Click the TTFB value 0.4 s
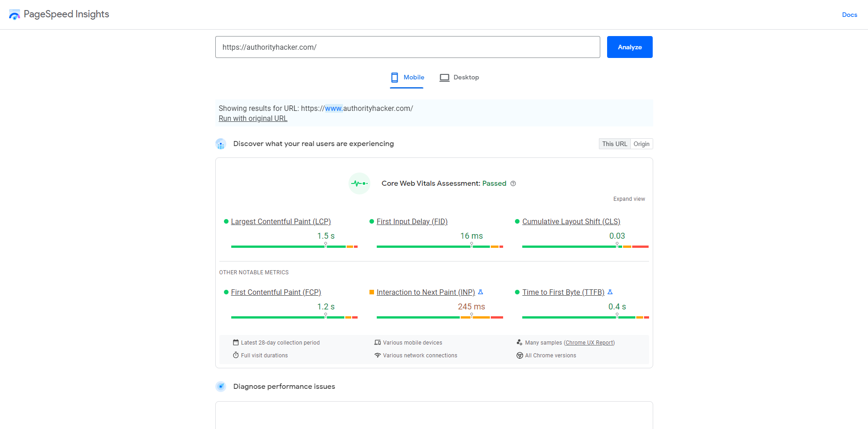 617,307
